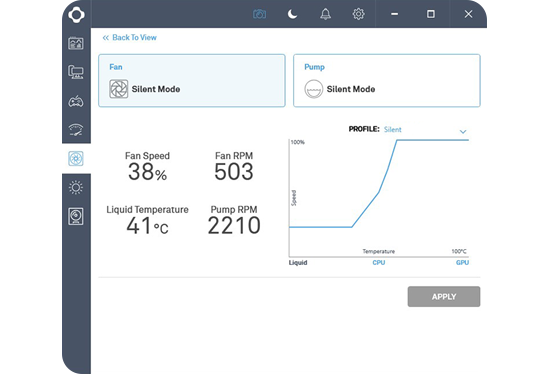Viewport: 549px width, 374px height.
Task: Select the cooling fan sidebar icon
Action: [76, 158]
